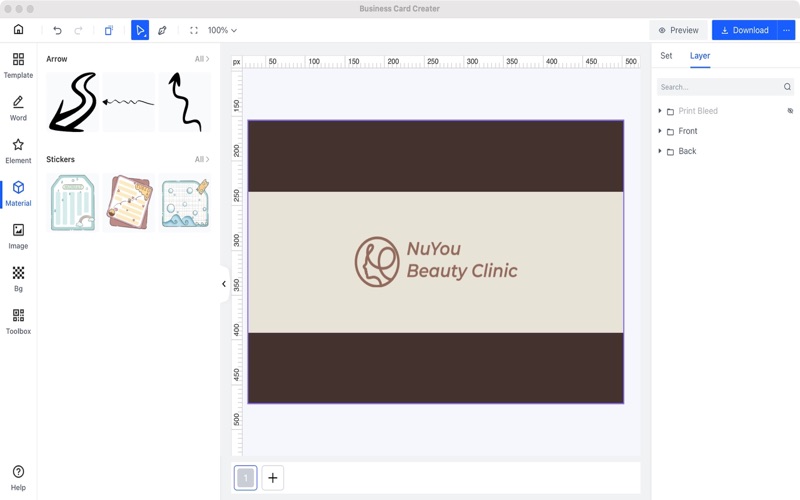Open the 100% zoom dropdown
This screenshot has width=800, height=500.
[x=222, y=31]
